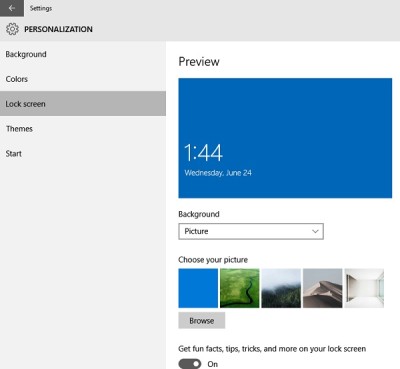This screenshot has width=400, height=369.
Task: Pick the white room picture thumbnail
Action: click(364, 288)
